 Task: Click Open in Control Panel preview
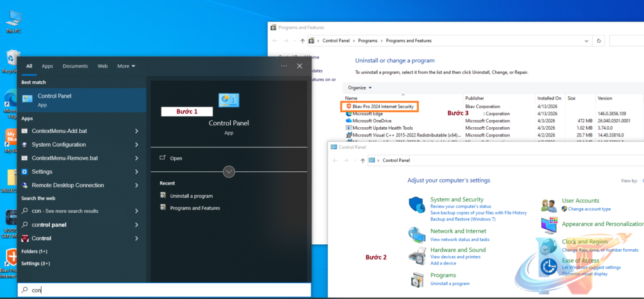(x=176, y=158)
